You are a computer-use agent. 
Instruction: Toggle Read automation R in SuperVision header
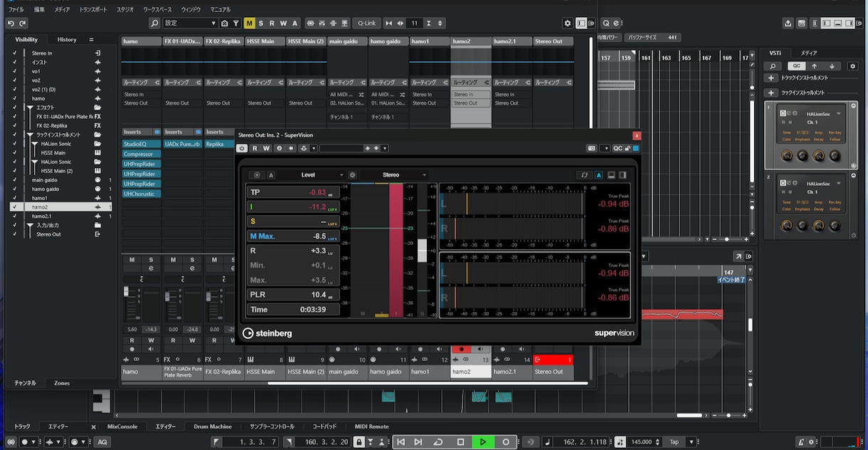point(255,148)
